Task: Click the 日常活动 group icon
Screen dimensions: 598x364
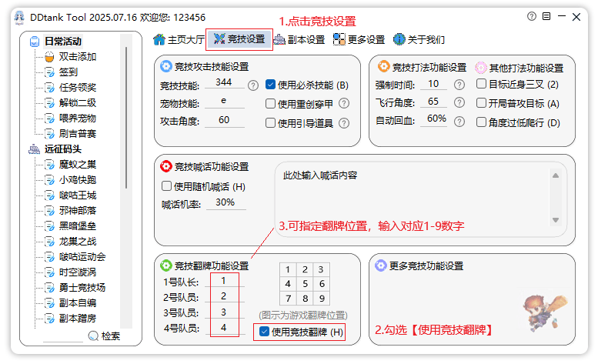Action: click(x=35, y=41)
